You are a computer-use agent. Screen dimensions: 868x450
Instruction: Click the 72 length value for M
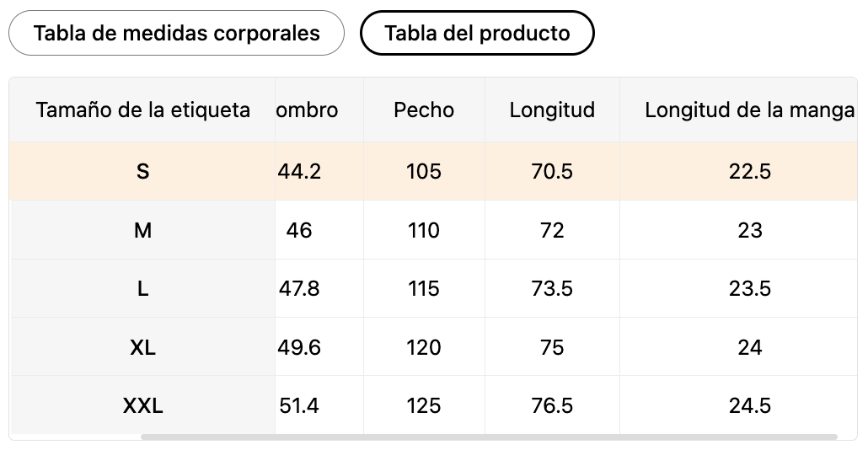(552, 230)
